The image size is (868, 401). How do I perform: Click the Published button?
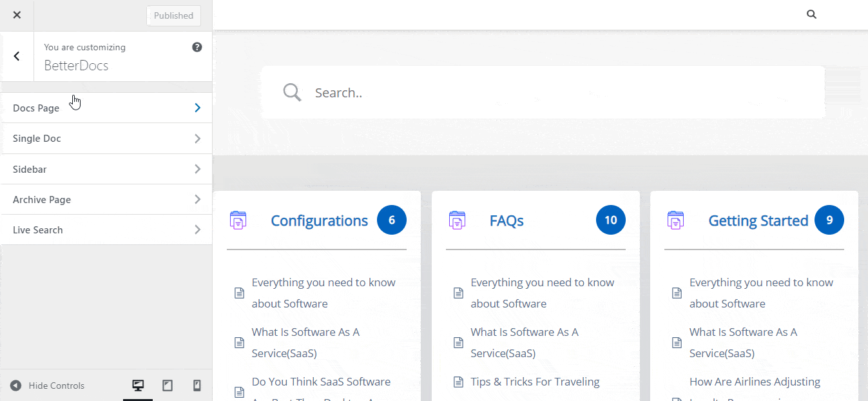pos(173,15)
